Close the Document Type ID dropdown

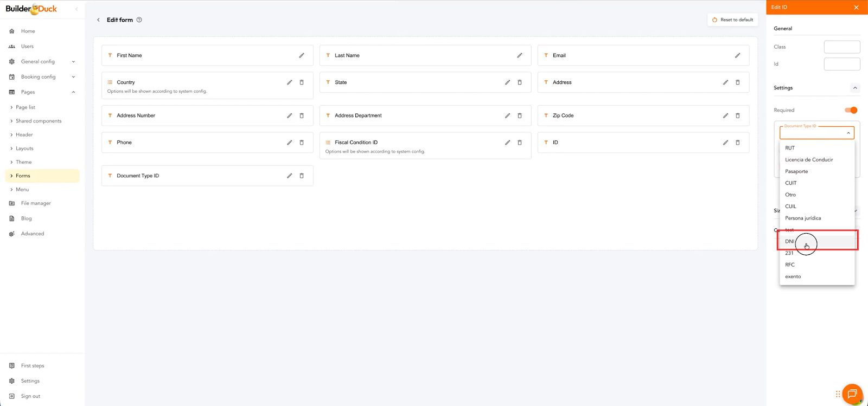click(848, 133)
